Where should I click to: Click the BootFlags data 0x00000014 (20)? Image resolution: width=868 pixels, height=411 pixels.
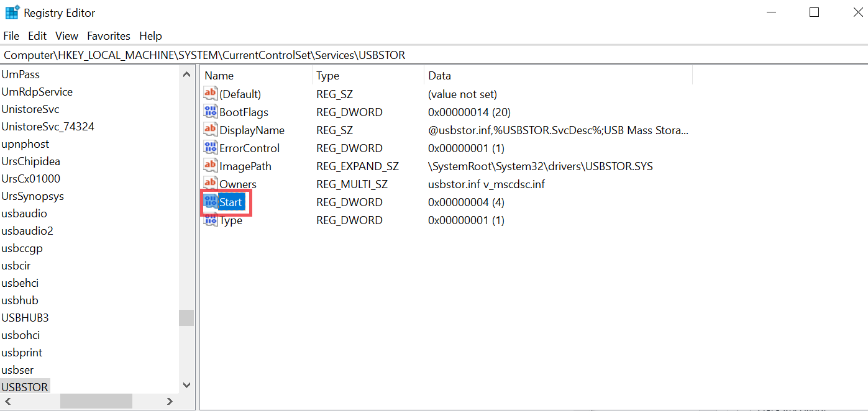pos(469,112)
